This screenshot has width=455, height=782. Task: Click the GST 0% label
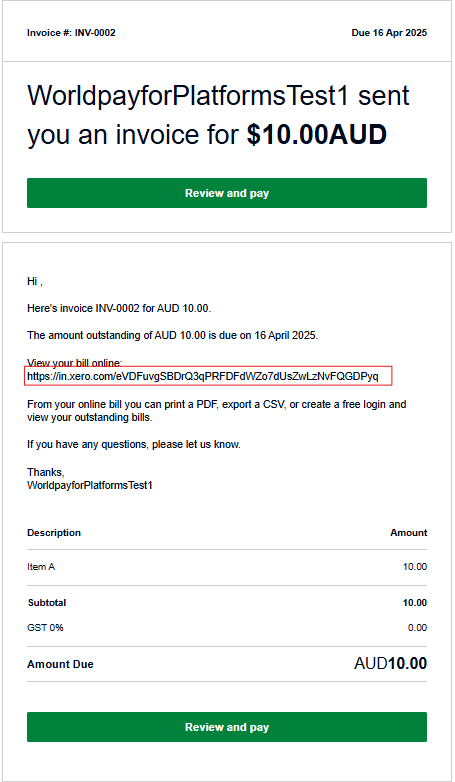coord(45,628)
